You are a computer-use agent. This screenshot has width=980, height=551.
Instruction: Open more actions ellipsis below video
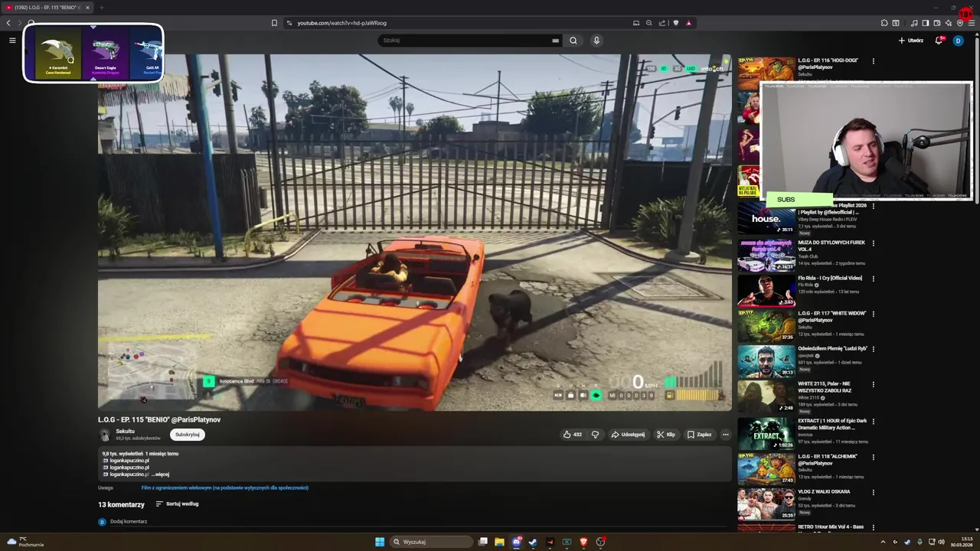[x=726, y=435]
